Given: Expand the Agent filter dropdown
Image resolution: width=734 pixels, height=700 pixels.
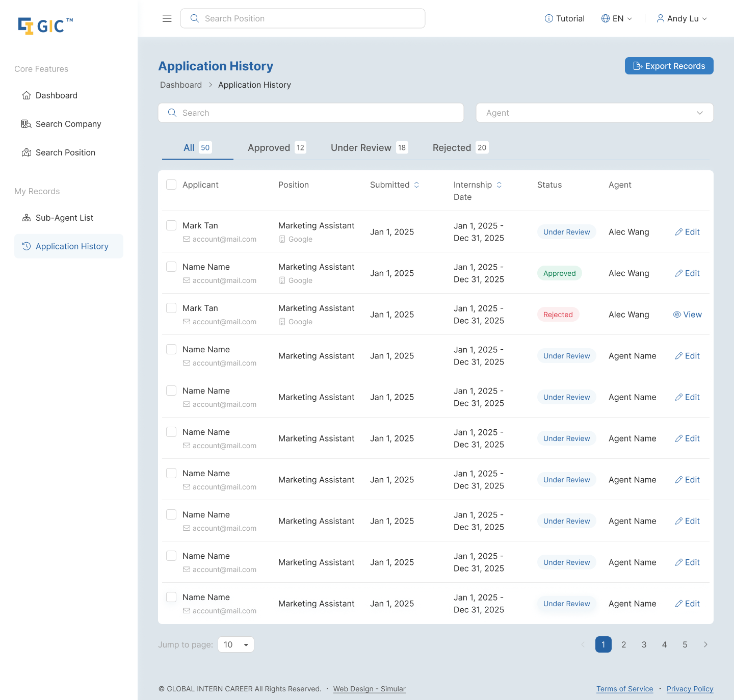Looking at the screenshot, I should pos(594,113).
